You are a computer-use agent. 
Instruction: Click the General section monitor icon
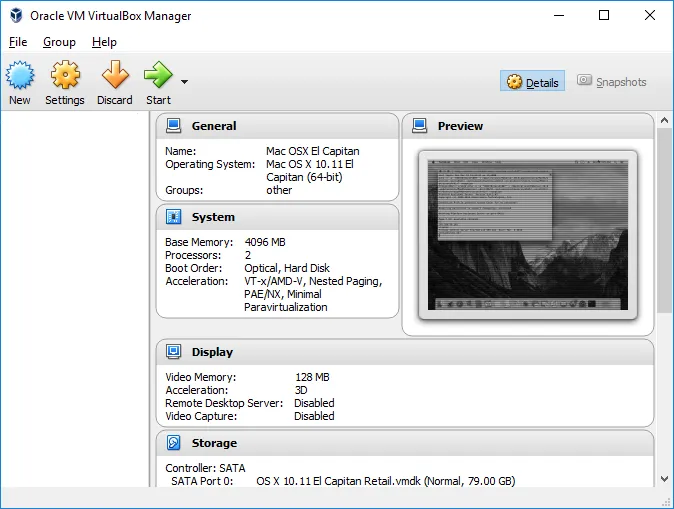point(174,126)
